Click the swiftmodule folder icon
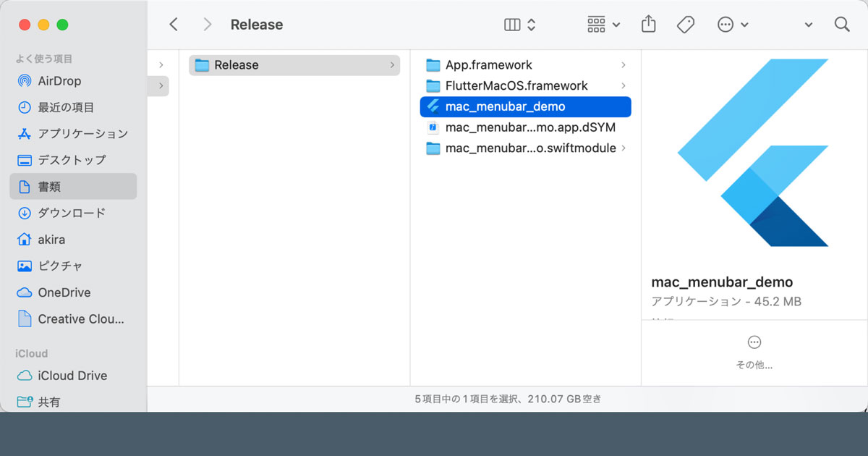The height and width of the screenshot is (456, 868). point(433,148)
